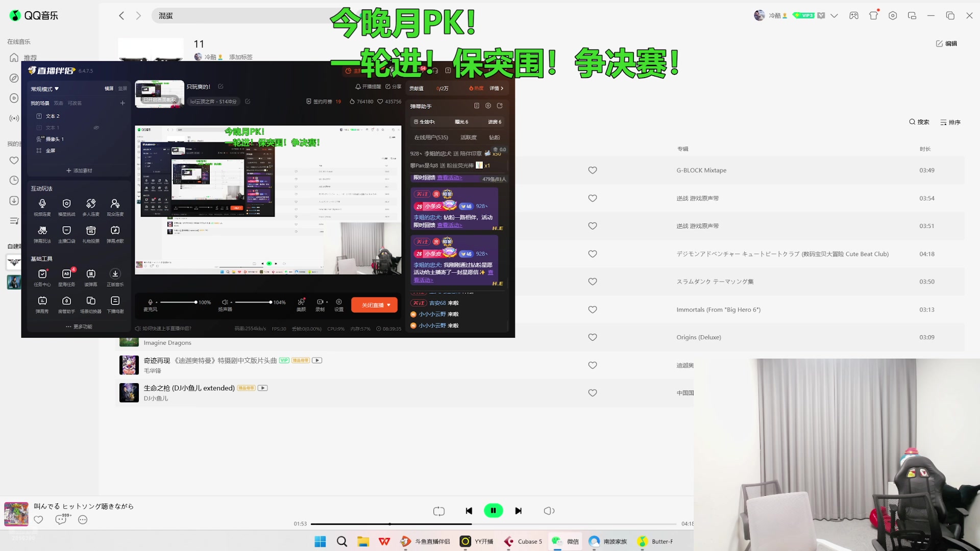
Task: Open 设置 in the stream control bar
Action: pyautogui.click(x=339, y=305)
